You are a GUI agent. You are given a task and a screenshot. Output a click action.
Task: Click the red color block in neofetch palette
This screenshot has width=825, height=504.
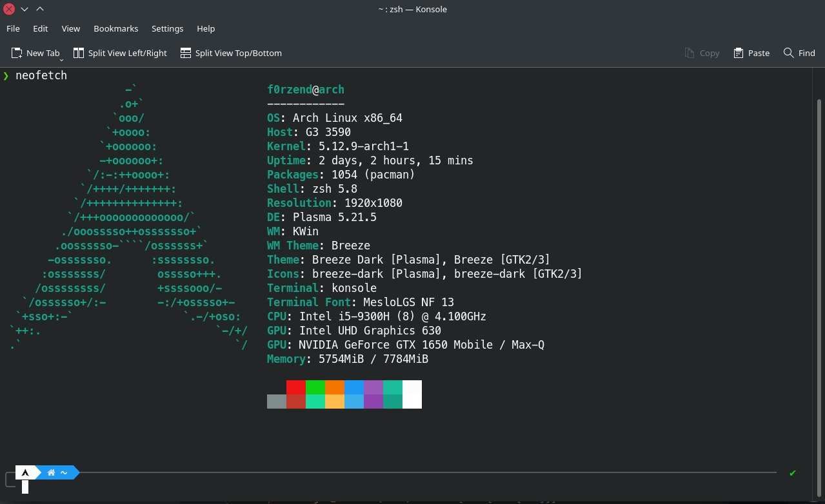coord(296,387)
